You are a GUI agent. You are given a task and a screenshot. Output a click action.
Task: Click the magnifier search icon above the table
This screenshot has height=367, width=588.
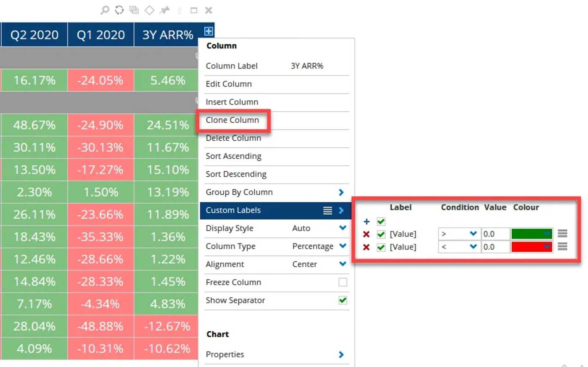pyautogui.click(x=105, y=10)
